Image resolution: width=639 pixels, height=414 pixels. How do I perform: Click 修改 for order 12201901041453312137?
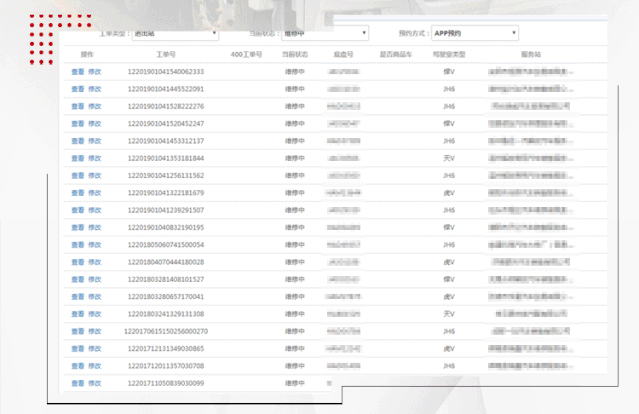[x=95, y=141]
